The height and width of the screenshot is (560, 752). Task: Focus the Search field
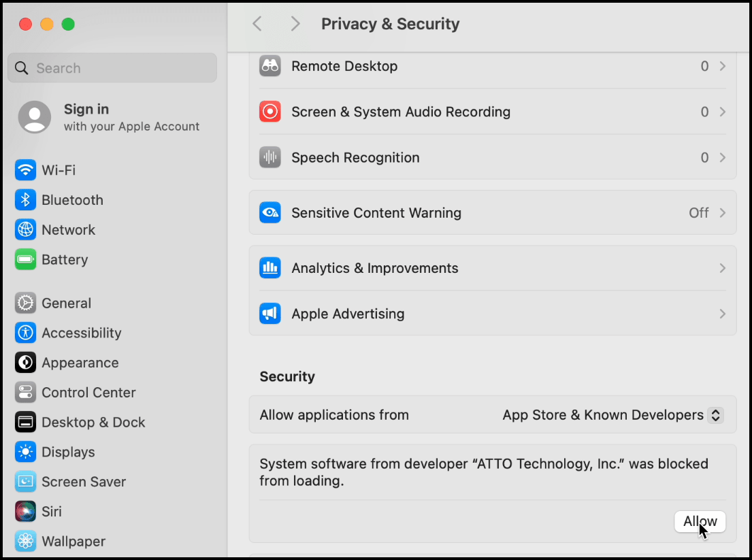(x=112, y=68)
